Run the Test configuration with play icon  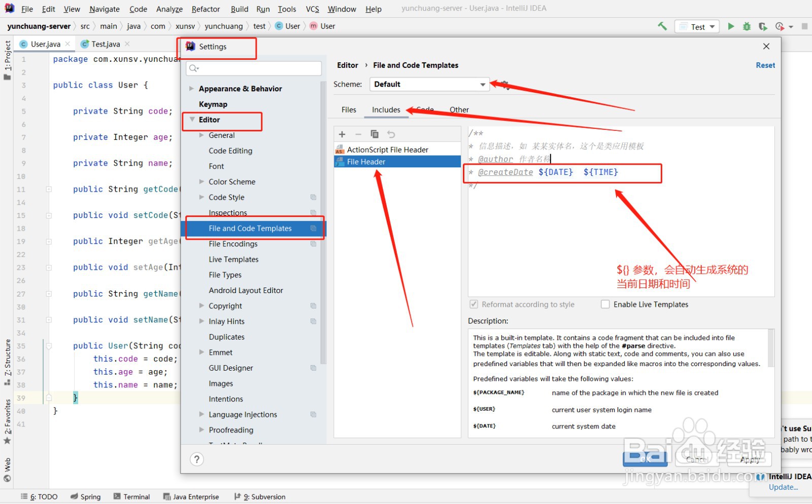[x=731, y=26]
